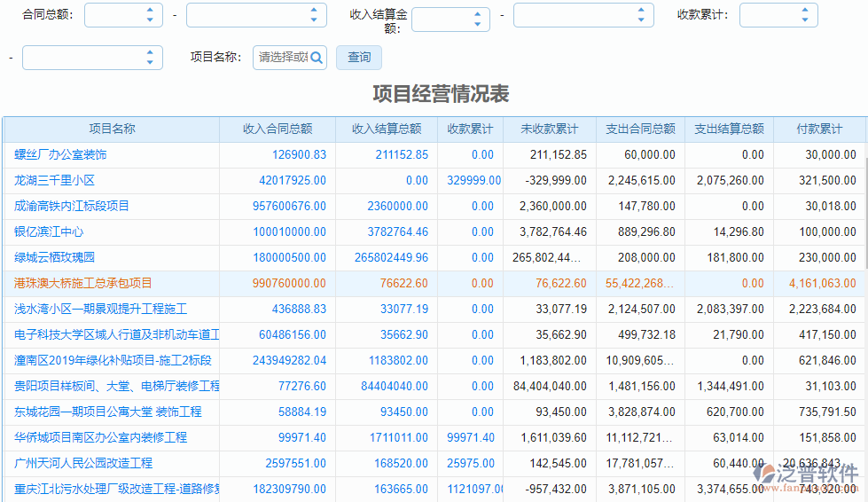This screenshot has width=868, height=502.
Task: Open the 龙湖三千里小区 project link
Action: tap(54, 181)
